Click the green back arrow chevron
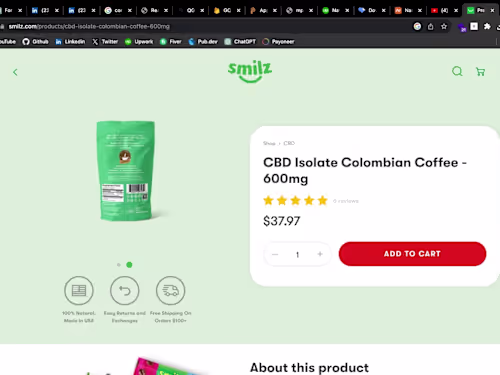This screenshot has width=500, height=375. (x=15, y=72)
